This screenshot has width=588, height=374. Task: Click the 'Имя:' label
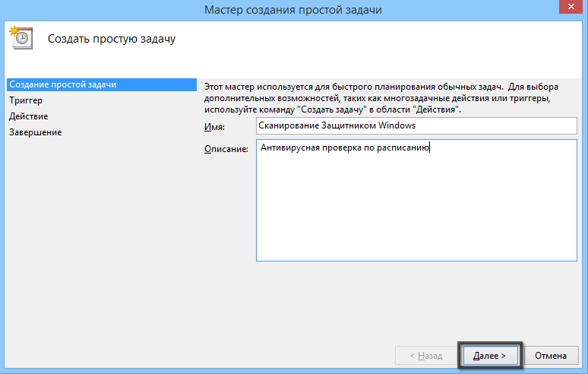point(214,127)
